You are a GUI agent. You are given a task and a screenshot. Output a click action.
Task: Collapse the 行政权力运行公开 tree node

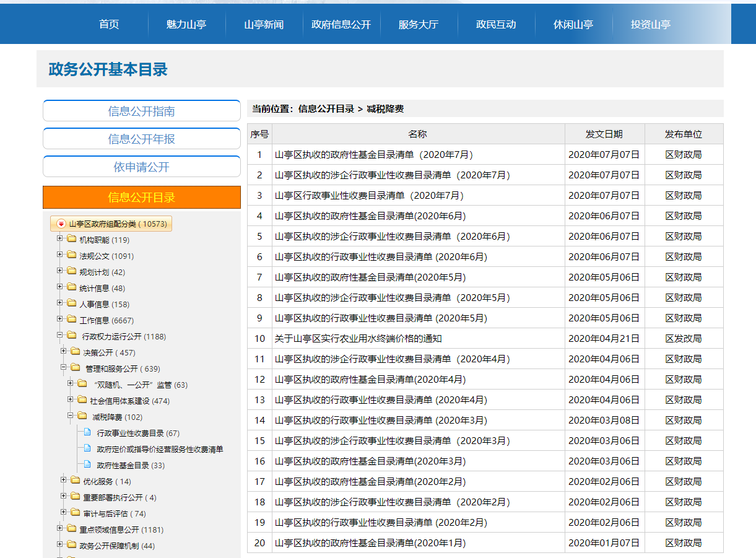(x=60, y=335)
